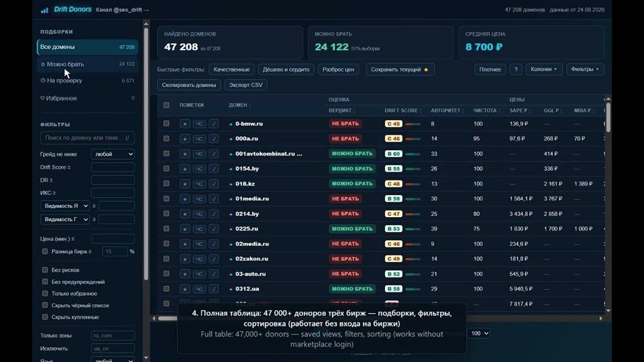
Task: Click the DR ≥ input field
Action: pos(113,180)
